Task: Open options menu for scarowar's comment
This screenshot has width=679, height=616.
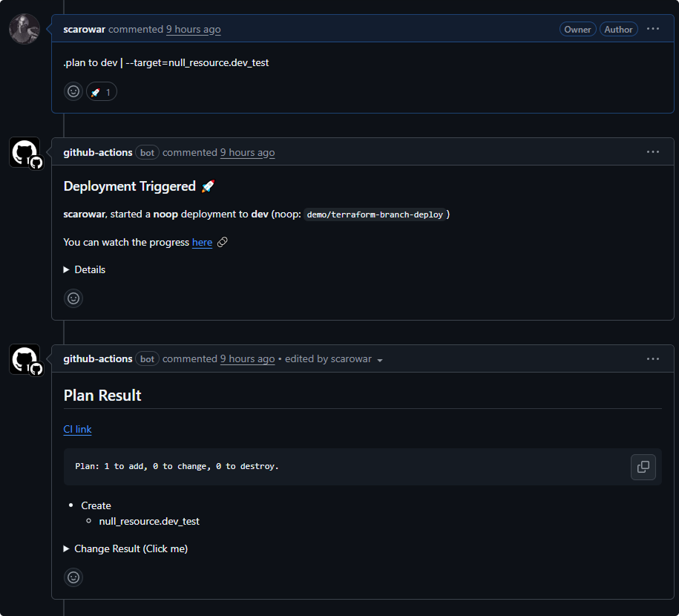Action: (652, 29)
